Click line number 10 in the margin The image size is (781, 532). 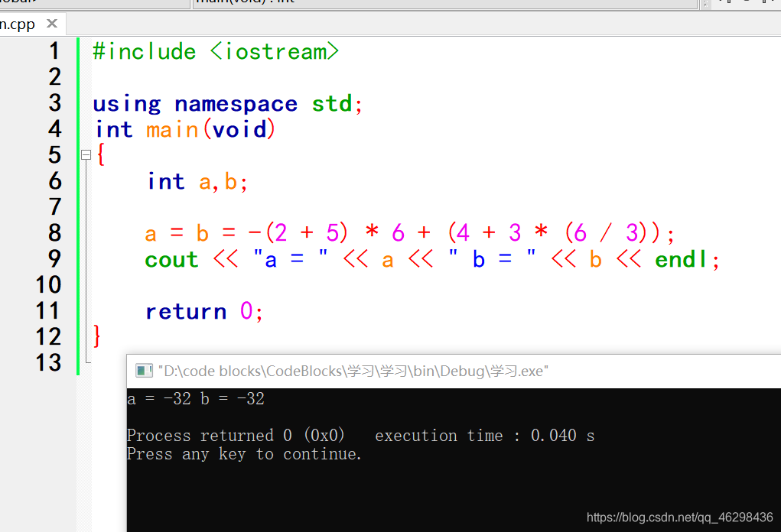48,284
